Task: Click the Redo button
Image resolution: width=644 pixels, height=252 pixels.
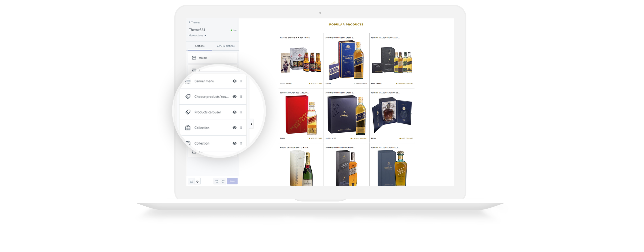Action: (223, 181)
